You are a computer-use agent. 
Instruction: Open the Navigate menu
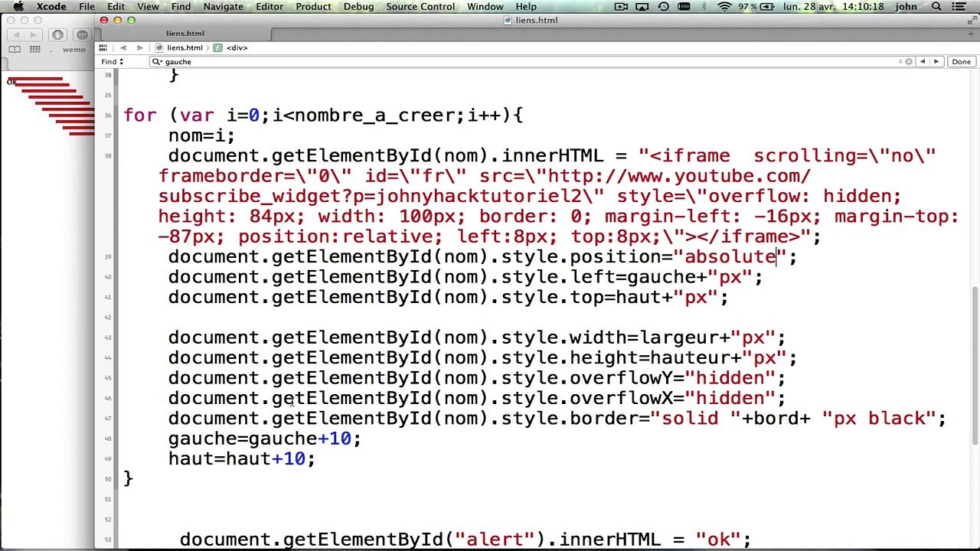click(x=223, y=7)
